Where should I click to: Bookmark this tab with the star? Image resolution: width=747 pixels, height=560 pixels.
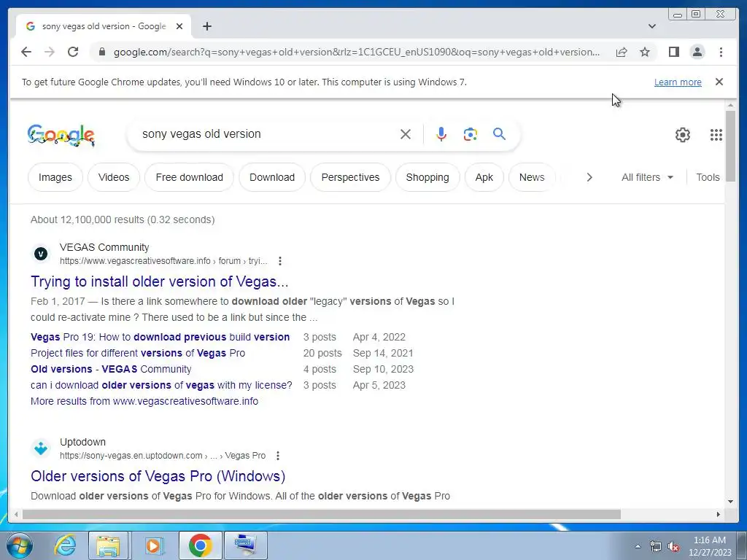(x=645, y=52)
